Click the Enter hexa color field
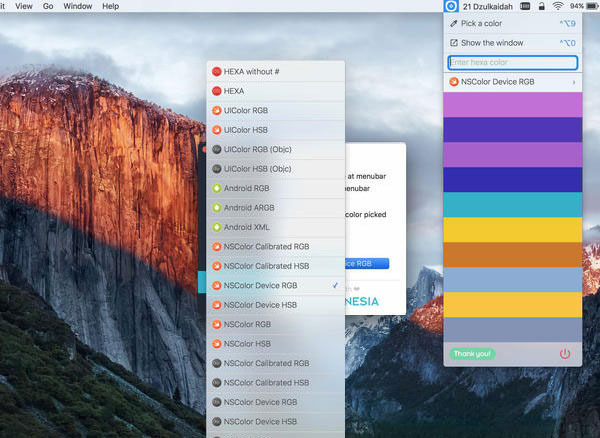Image resolution: width=600 pixels, height=438 pixels. (x=513, y=63)
